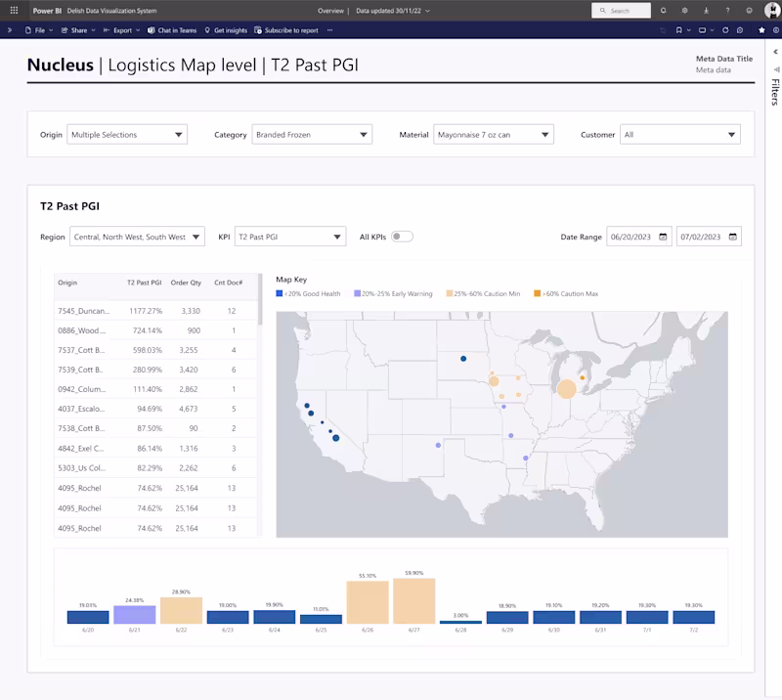Open the help question mark icon
The width and height of the screenshot is (782, 700).
[727, 11]
